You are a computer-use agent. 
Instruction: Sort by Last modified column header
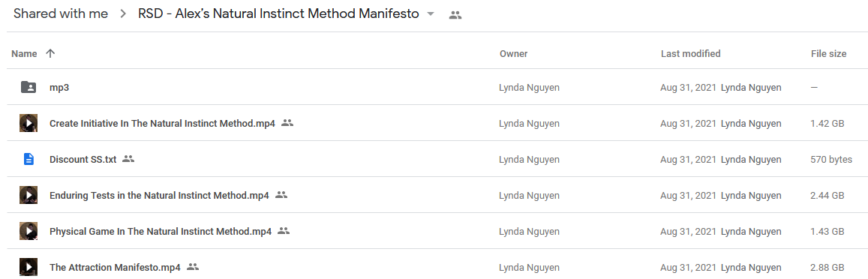tap(690, 54)
